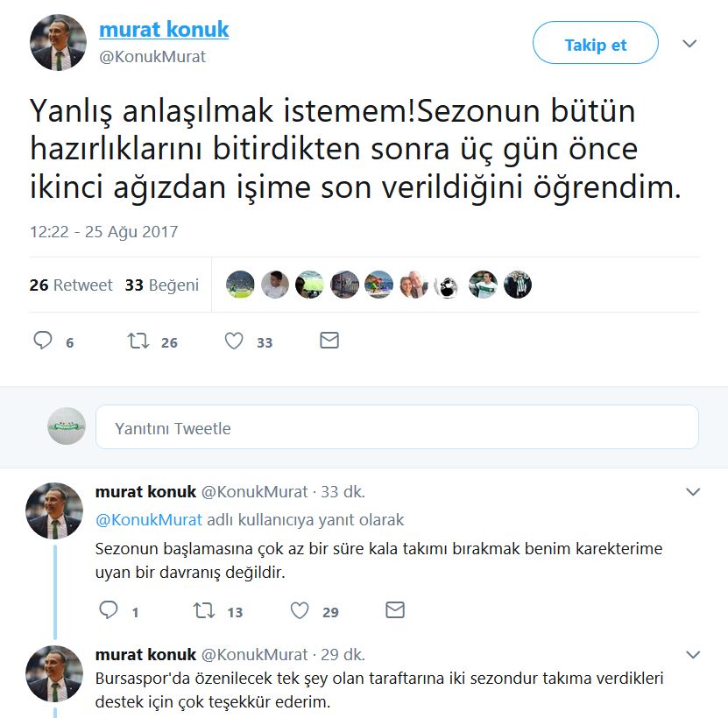Reply to the tweet posted 33 dk. ago
Viewport: 728px width, 718px height.
click(109, 609)
